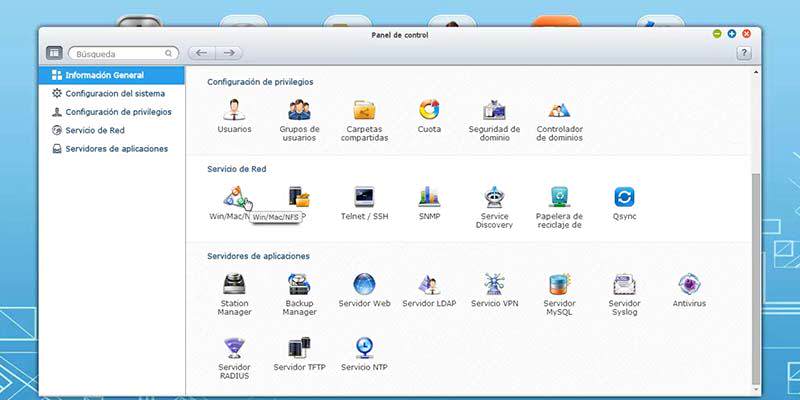
Task: Open Seguridad de dominio
Action: [x=494, y=109]
